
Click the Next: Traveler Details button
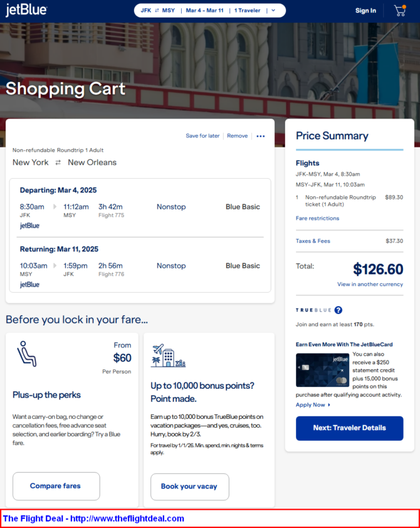pos(349,428)
